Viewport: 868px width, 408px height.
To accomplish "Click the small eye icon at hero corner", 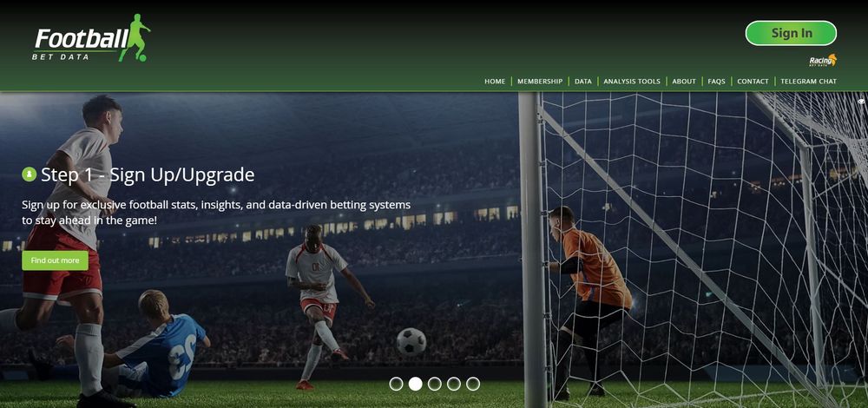I will pos(861,102).
